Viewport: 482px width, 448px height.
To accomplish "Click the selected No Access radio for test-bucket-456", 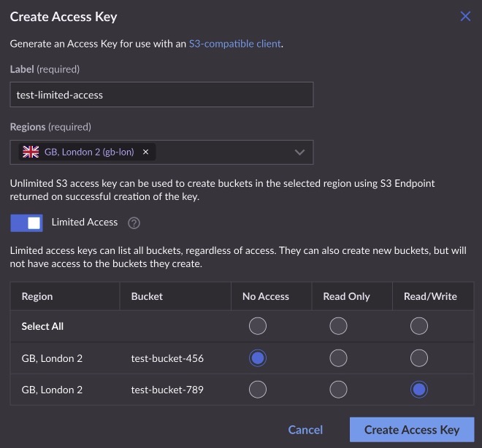I will [x=258, y=358].
